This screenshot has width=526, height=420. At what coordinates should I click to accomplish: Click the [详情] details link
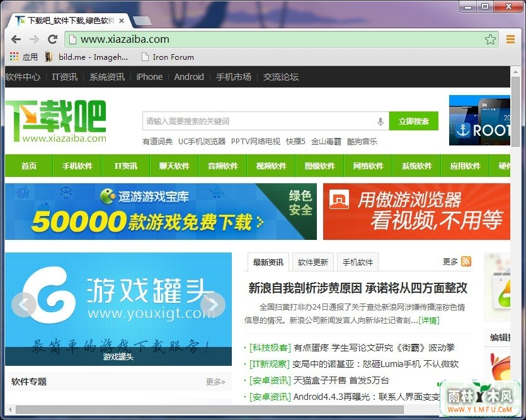(429, 321)
